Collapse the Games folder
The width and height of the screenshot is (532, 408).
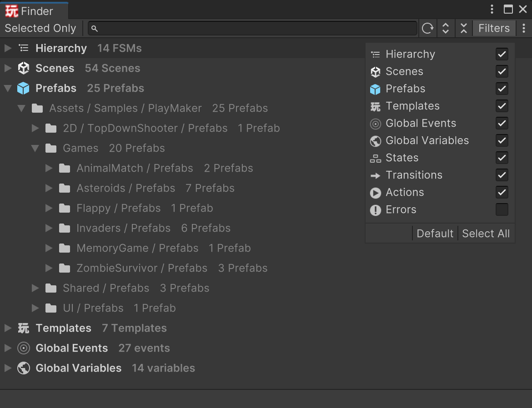35,149
